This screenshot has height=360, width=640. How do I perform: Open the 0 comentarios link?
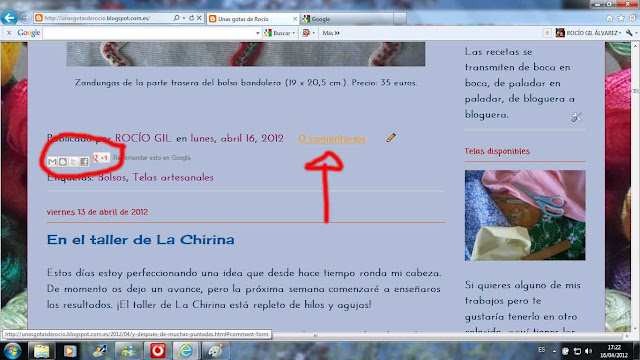332,139
